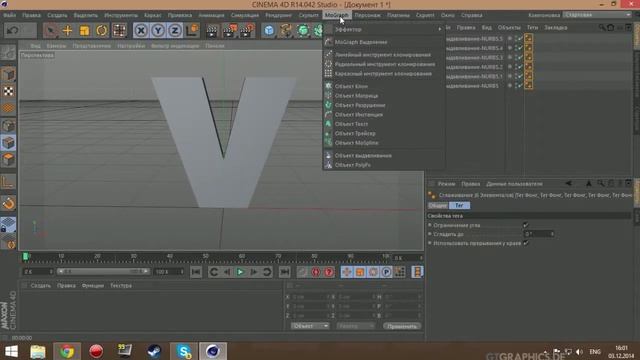Select Phong tag on NURBS.3 row
Viewport: 640px width, 360px height.
(529, 58)
